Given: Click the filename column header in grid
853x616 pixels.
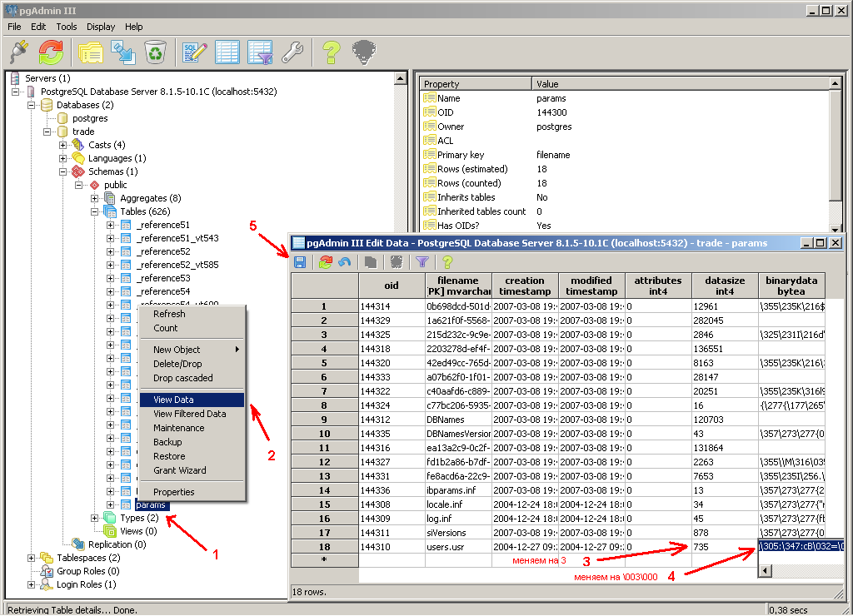Looking at the screenshot, I should pyautogui.click(x=458, y=286).
